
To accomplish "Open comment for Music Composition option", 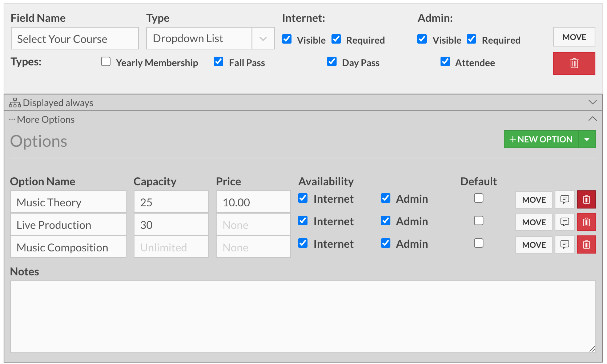I will (x=564, y=244).
